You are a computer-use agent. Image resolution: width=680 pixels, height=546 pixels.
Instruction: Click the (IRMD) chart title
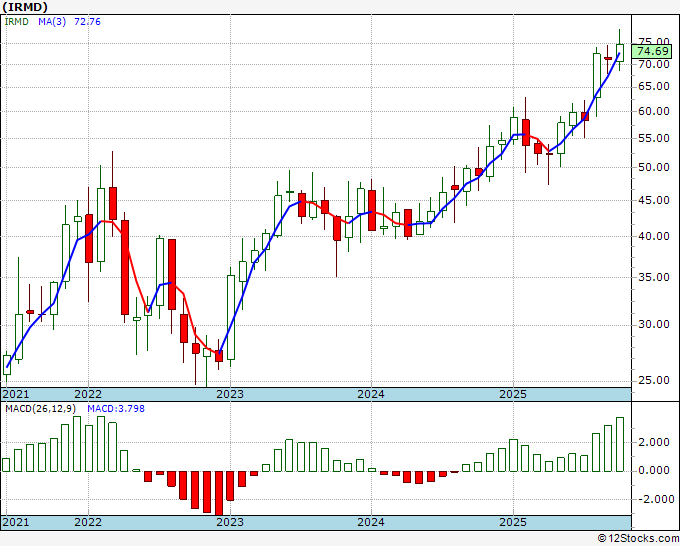tap(25, 7)
